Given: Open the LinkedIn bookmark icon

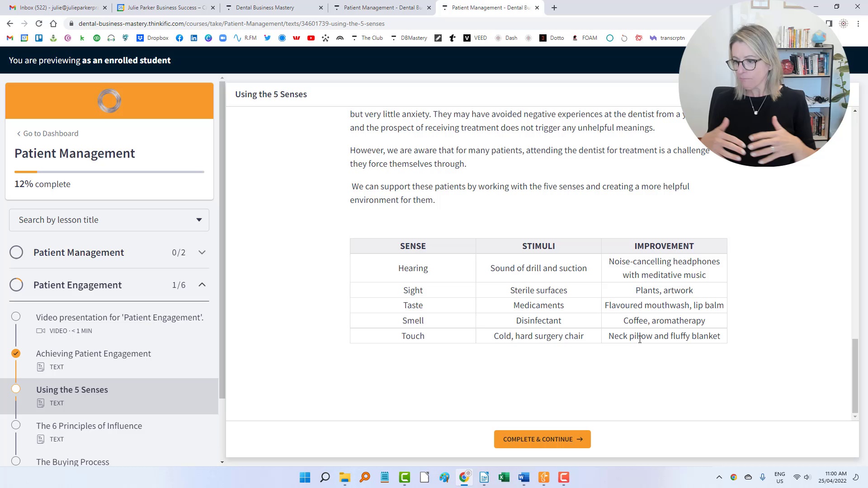Looking at the screenshot, I should 194,38.
